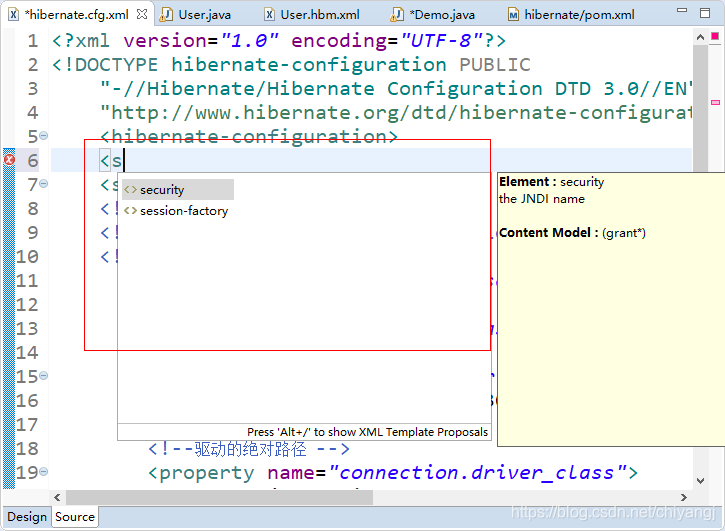Click line number 1 in the gutter
This screenshot has height=531, width=725.
(x=32, y=41)
